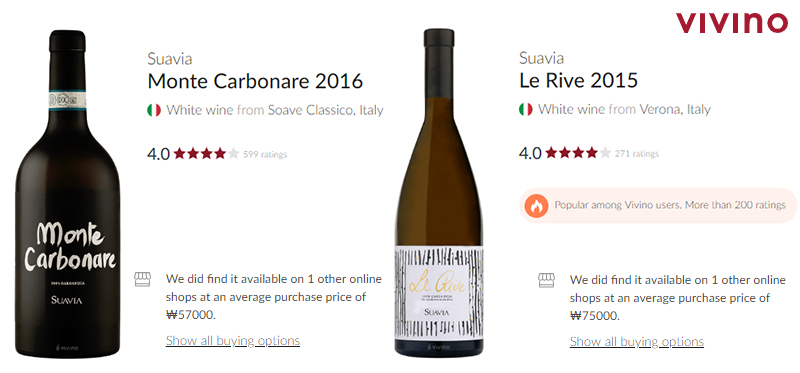Viewport: 800px width, 373px height.
Task: Click Le Rive star rating
Action: point(578,153)
